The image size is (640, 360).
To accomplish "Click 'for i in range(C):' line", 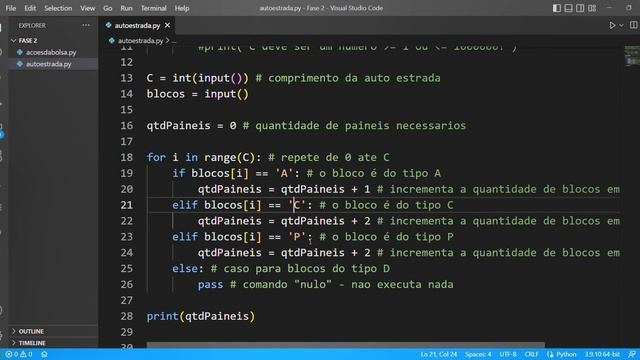I will coord(204,158).
